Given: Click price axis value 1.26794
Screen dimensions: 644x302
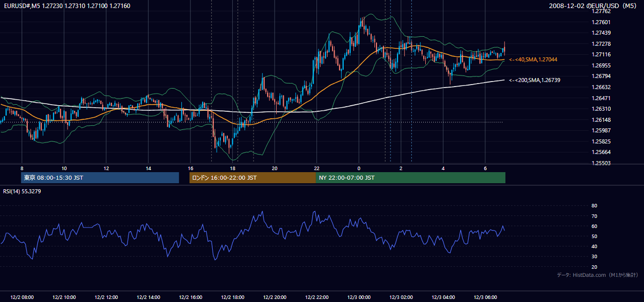Looking at the screenshot, I should point(602,76).
